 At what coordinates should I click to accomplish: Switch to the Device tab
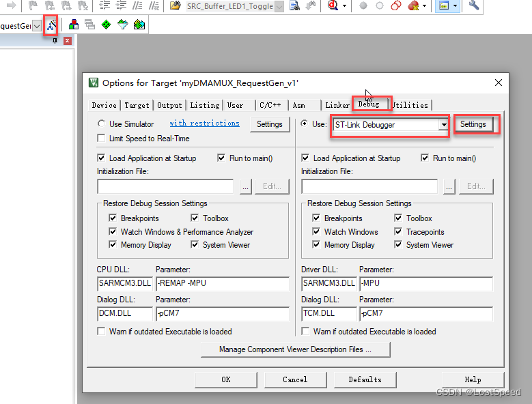tap(104, 105)
